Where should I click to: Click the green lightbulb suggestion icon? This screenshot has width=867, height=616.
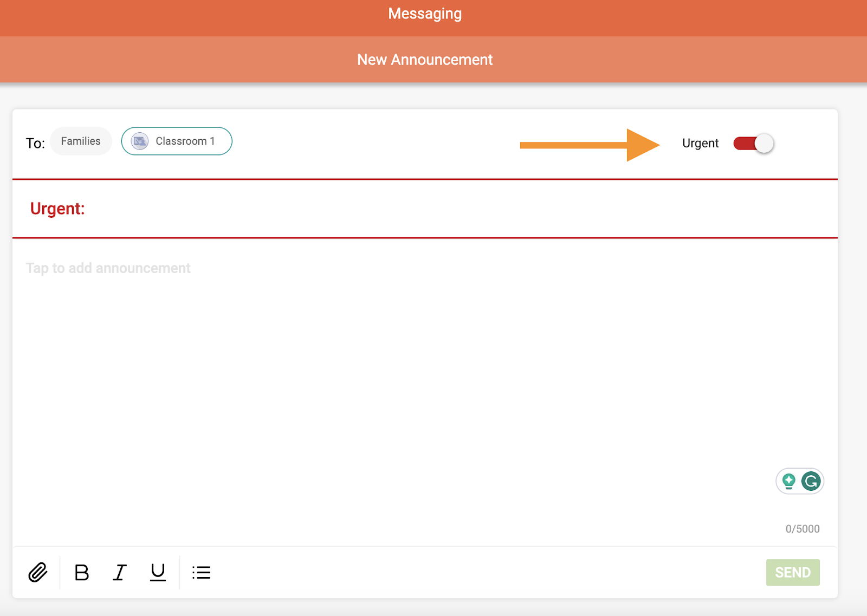point(789,481)
